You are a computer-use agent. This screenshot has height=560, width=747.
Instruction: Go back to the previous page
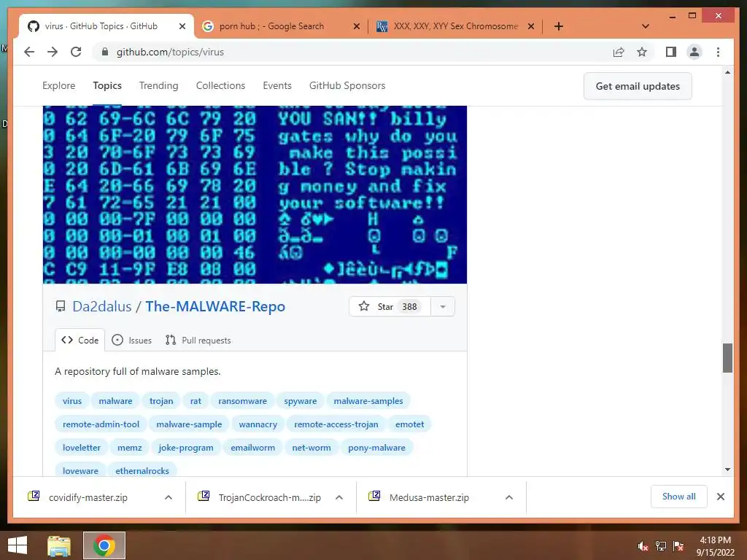(x=29, y=52)
